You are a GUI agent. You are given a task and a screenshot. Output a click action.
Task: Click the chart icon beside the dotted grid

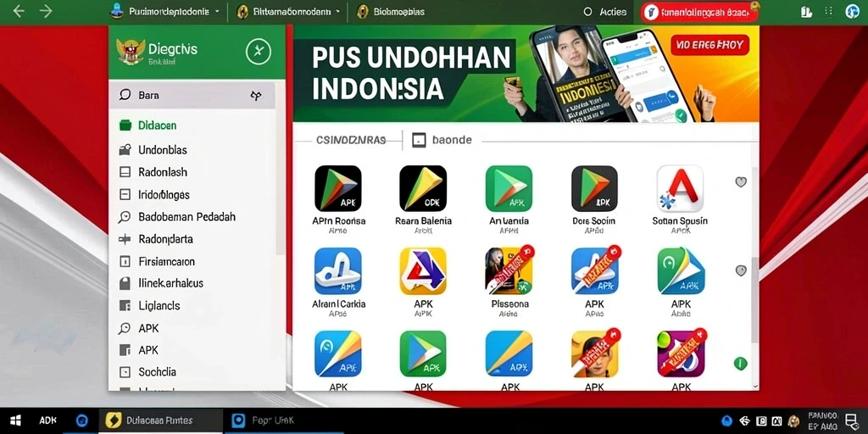click(x=806, y=12)
